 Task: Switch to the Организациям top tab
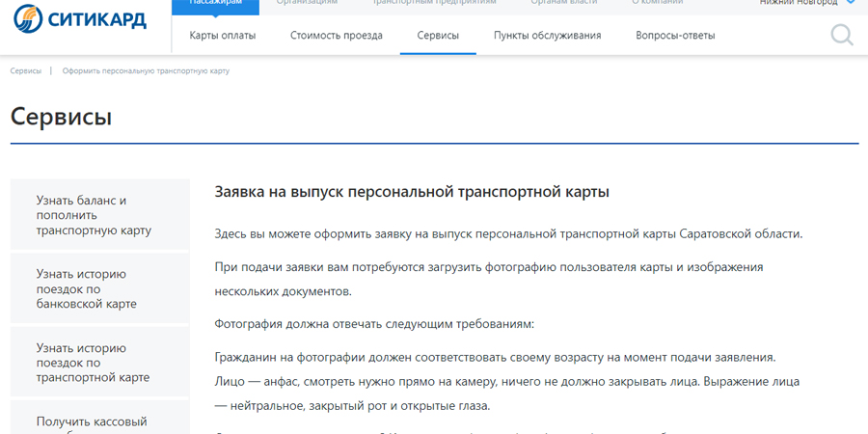[x=307, y=4]
